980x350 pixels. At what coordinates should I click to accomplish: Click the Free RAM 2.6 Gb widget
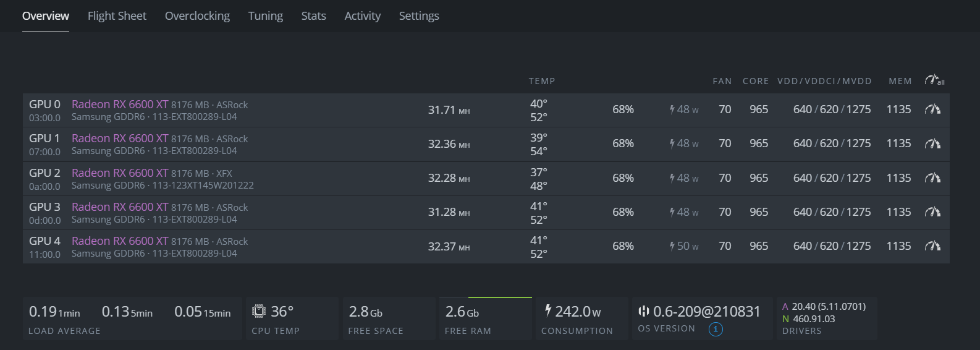[486, 319]
